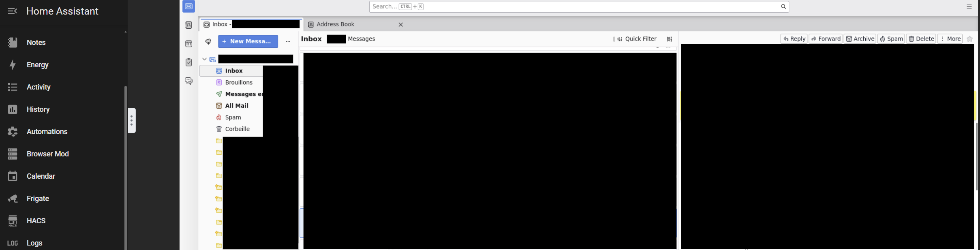This screenshot has width=980, height=250.
Task: Archive the selected message
Action: click(860, 39)
